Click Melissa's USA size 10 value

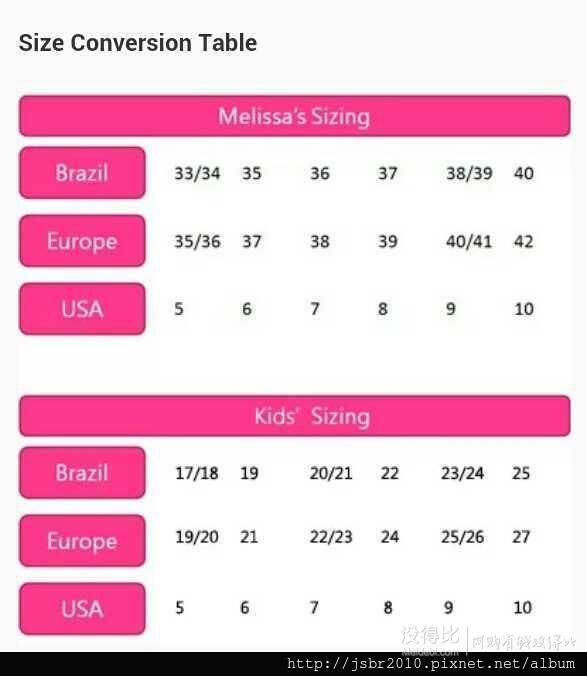(x=524, y=309)
